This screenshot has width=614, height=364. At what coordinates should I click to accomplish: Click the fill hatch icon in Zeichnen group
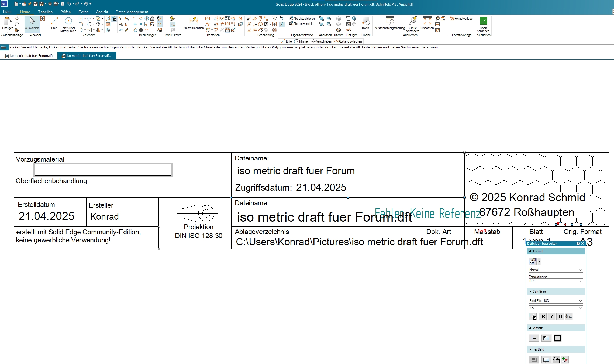(x=108, y=24)
